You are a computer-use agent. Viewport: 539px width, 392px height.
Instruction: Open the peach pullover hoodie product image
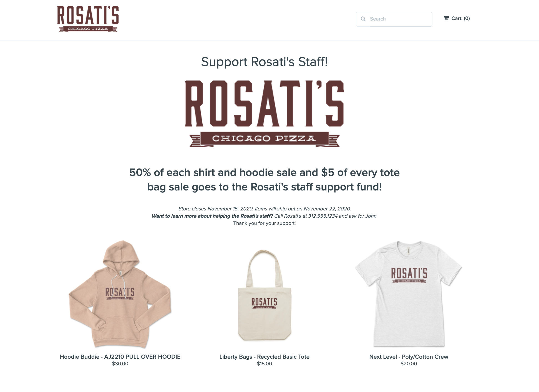click(x=120, y=294)
